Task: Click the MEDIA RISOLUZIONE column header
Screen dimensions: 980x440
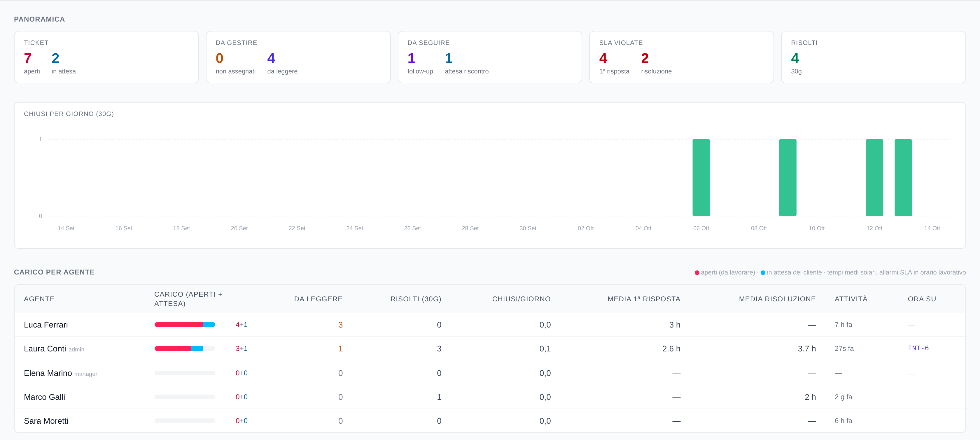Action: point(777,299)
